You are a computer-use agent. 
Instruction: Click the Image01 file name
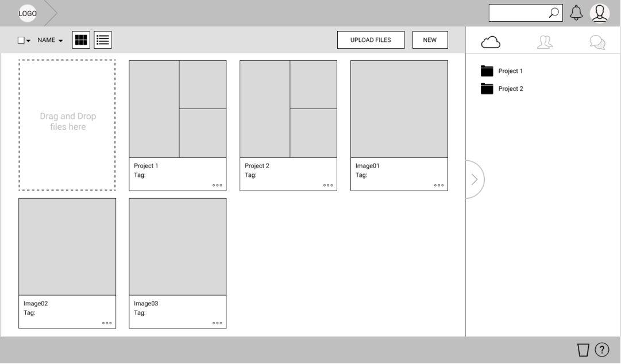coord(367,166)
